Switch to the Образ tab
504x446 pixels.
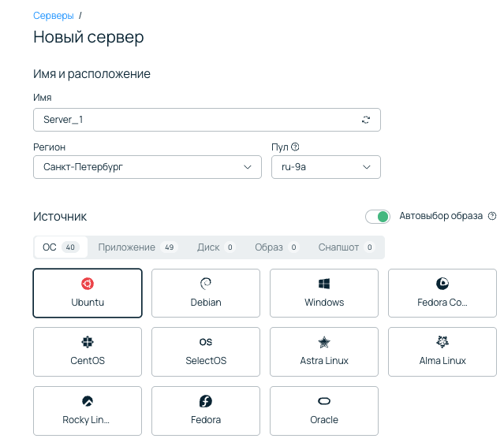(277, 247)
